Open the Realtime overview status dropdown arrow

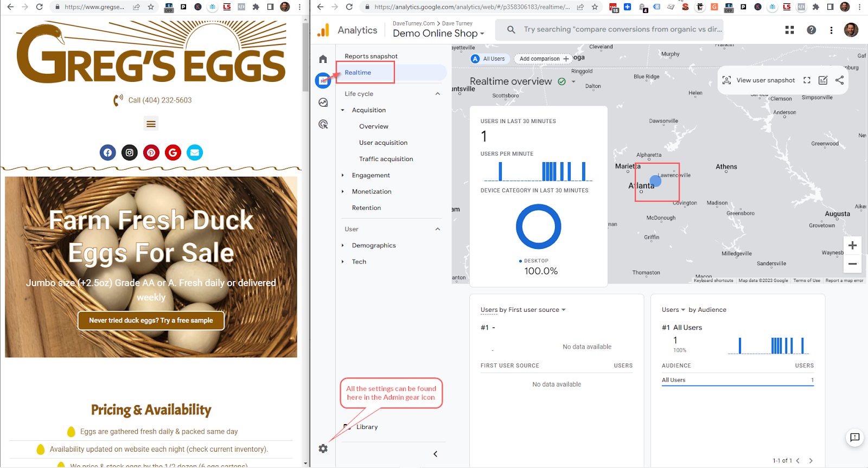[573, 82]
